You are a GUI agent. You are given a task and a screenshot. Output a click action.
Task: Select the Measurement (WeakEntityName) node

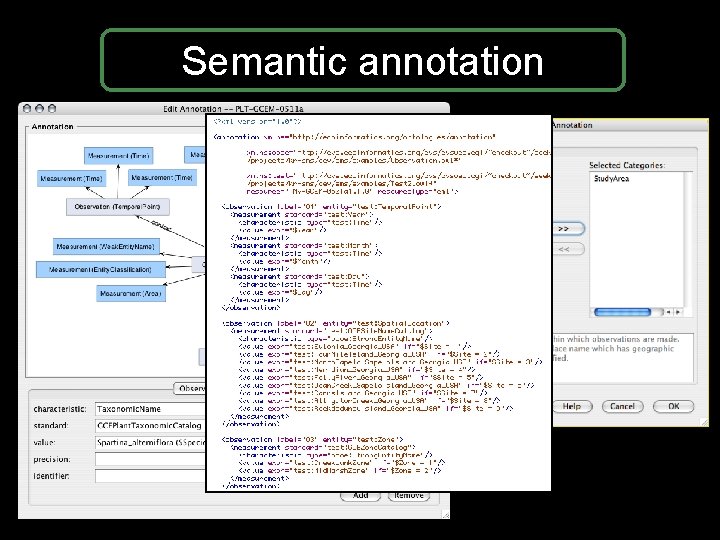107,247
